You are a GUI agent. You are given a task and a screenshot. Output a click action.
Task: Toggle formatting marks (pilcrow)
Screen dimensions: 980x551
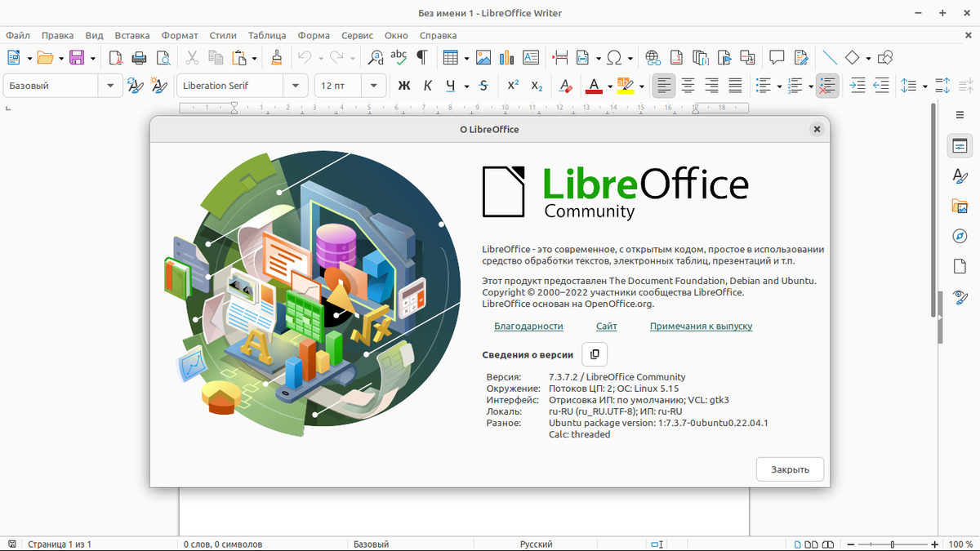pyautogui.click(x=422, y=58)
